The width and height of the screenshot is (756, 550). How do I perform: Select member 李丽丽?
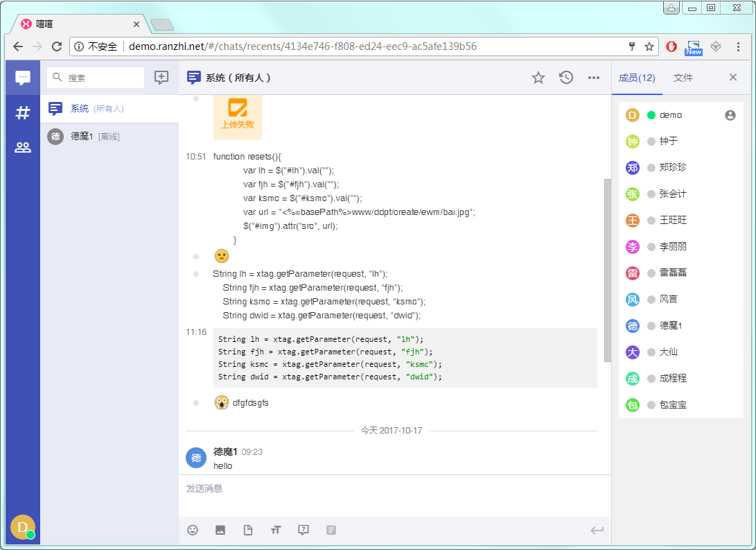[680, 246]
